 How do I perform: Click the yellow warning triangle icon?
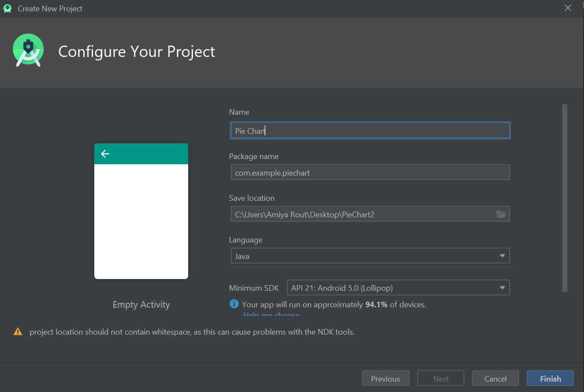tap(18, 332)
